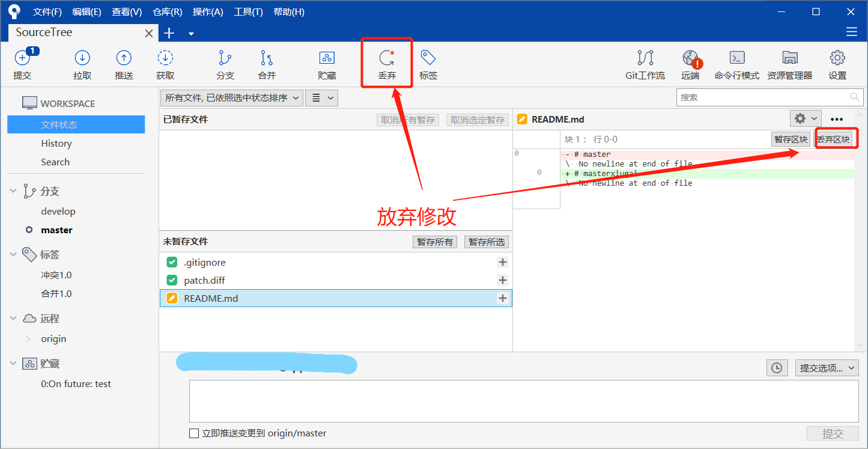
Task: Click the 提交 (commit) toolbar icon
Action: point(22,64)
